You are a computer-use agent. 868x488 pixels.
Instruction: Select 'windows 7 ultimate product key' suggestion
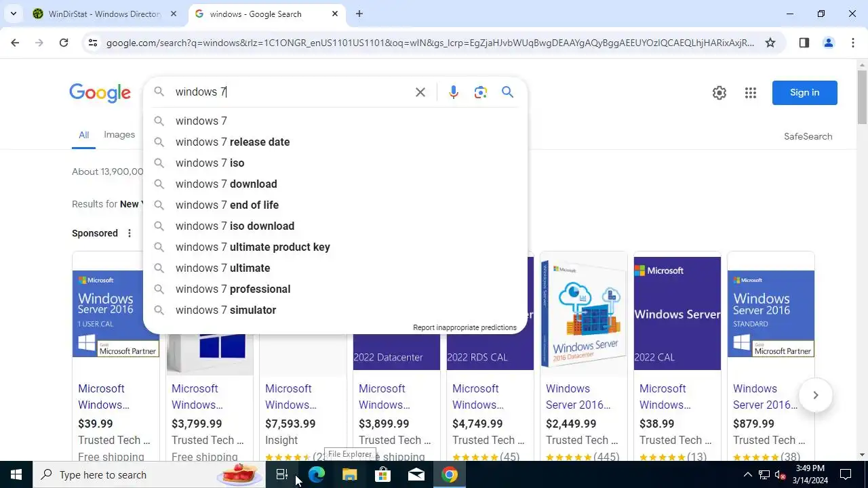tap(336, 247)
